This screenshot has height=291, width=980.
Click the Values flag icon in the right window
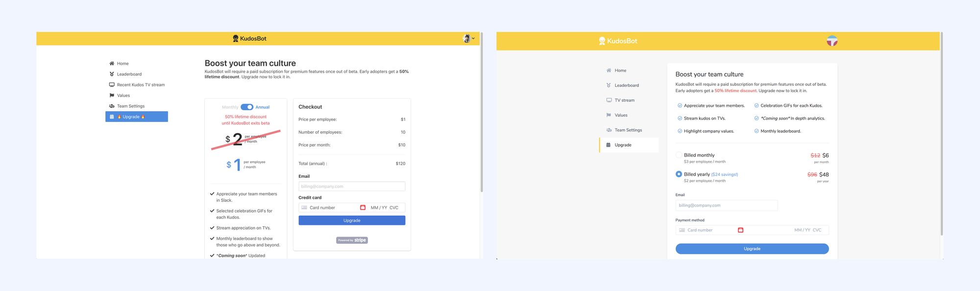[x=609, y=115]
